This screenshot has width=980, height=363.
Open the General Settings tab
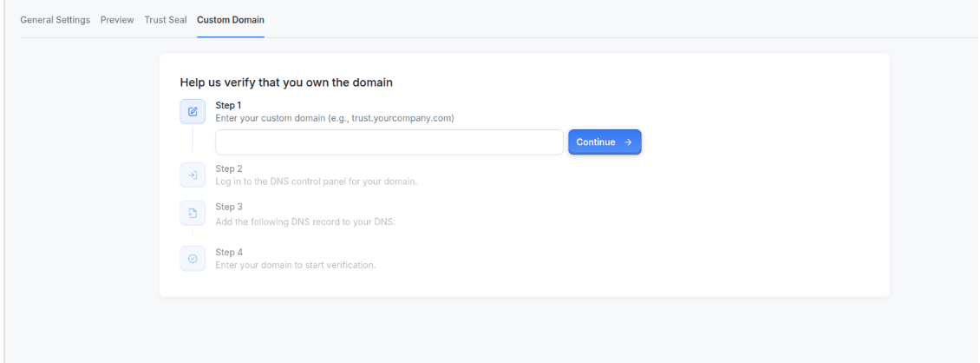(x=55, y=20)
